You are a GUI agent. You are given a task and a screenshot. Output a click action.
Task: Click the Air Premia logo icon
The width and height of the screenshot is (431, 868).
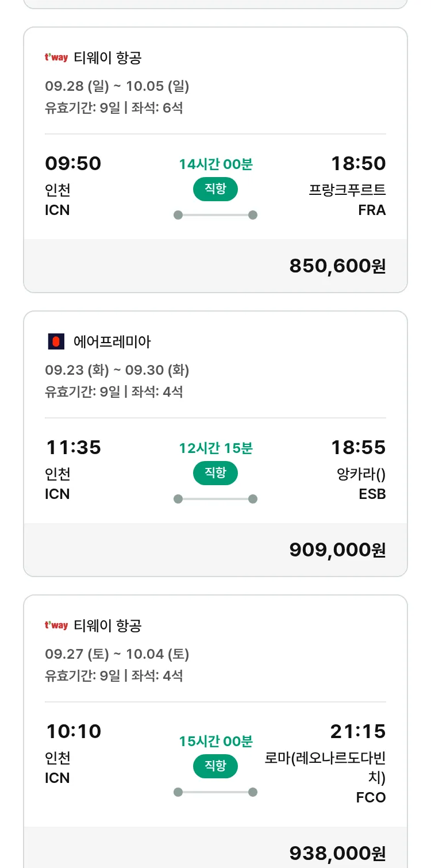click(x=55, y=342)
